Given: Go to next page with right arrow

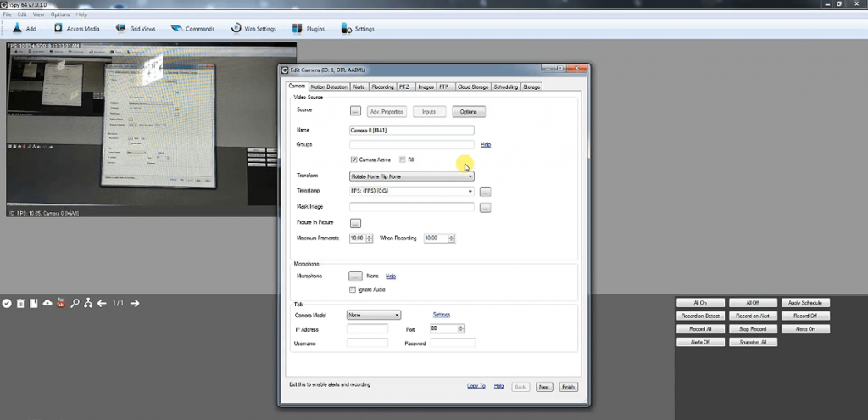Looking at the screenshot, I should click(135, 304).
